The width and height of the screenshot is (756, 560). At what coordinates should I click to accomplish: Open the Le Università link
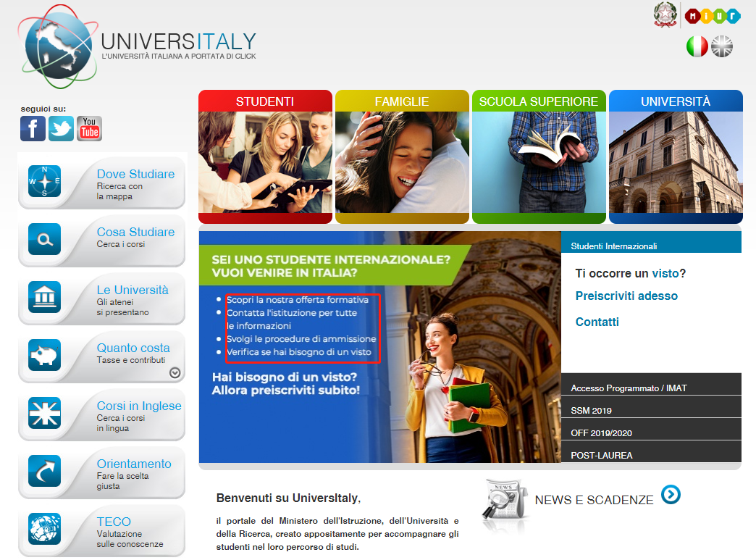point(133,290)
